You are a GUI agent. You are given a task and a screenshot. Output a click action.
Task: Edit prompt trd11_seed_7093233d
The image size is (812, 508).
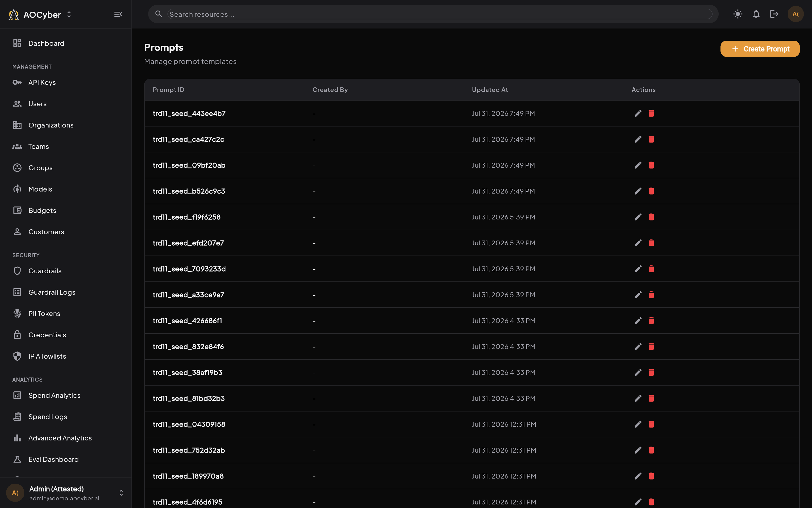click(x=638, y=269)
